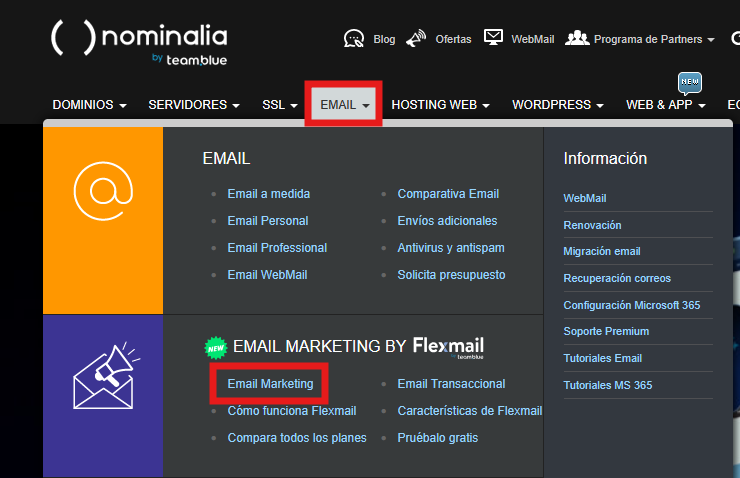Open the WEB & APP menu
The image size is (740, 478).
[665, 105]
